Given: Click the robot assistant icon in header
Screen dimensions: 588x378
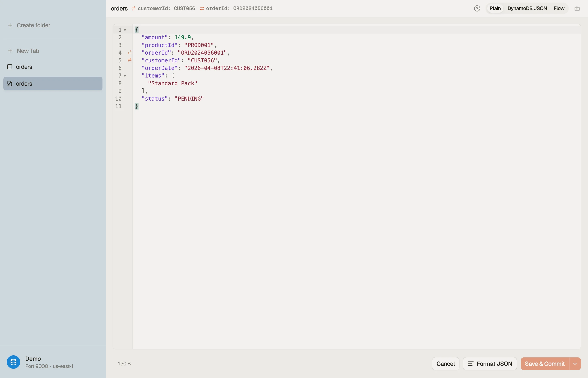Looking at the screenshot, I should [x=577, y=8].
